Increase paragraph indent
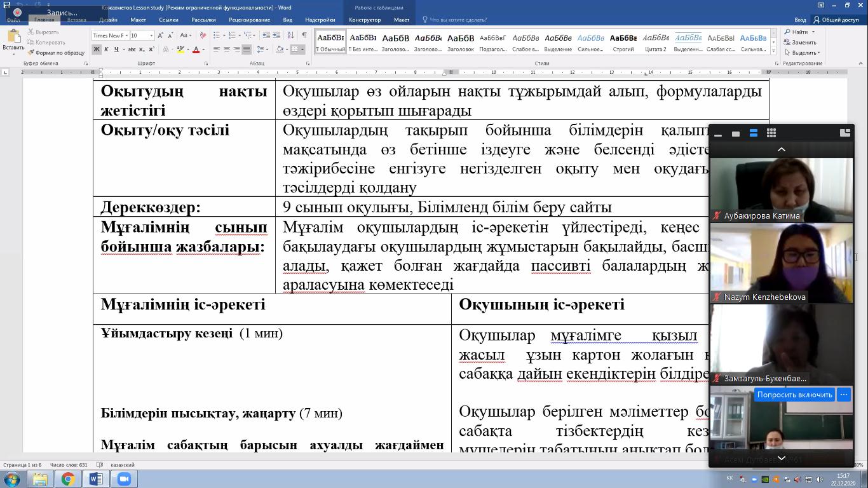 tap(277, 36)
